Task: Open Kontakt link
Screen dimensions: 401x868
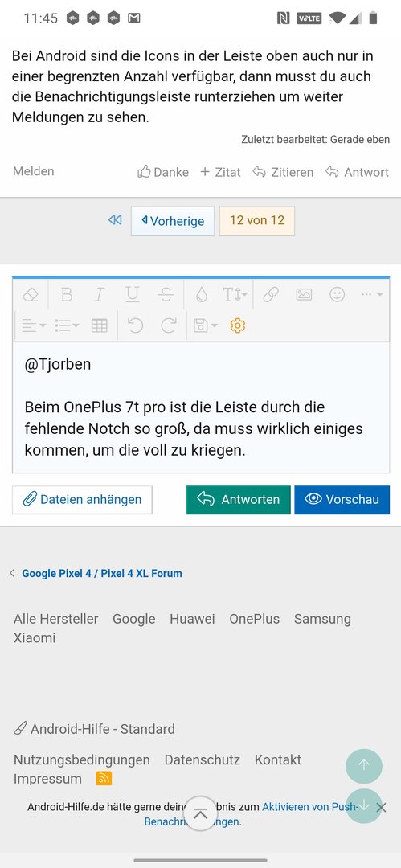Action: coord(278,759)
